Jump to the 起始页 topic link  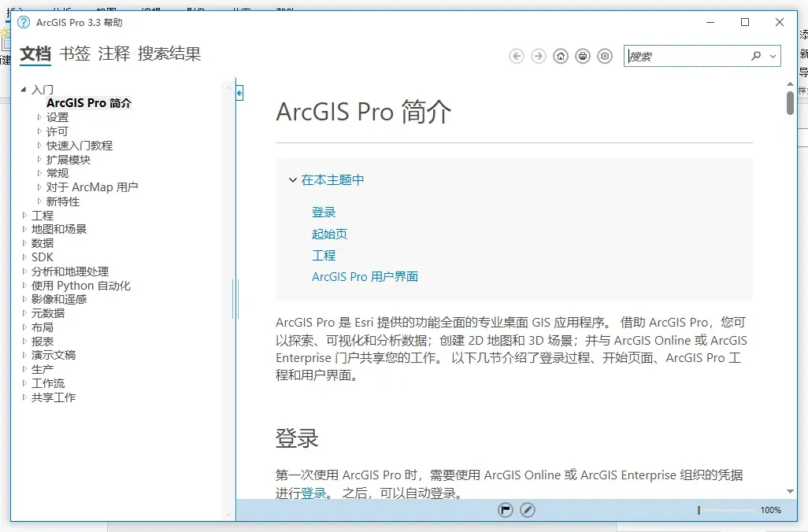[329, 234]
